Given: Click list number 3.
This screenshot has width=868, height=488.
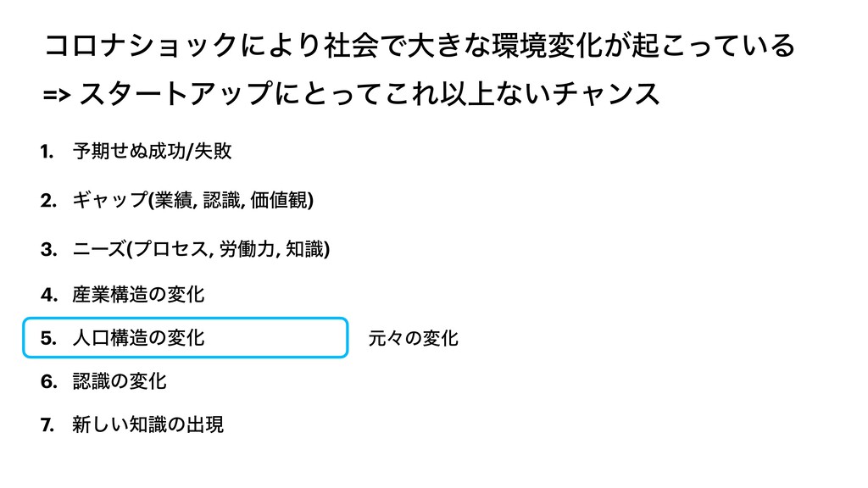Looking at the screenshot, I should tap(47, 248).
